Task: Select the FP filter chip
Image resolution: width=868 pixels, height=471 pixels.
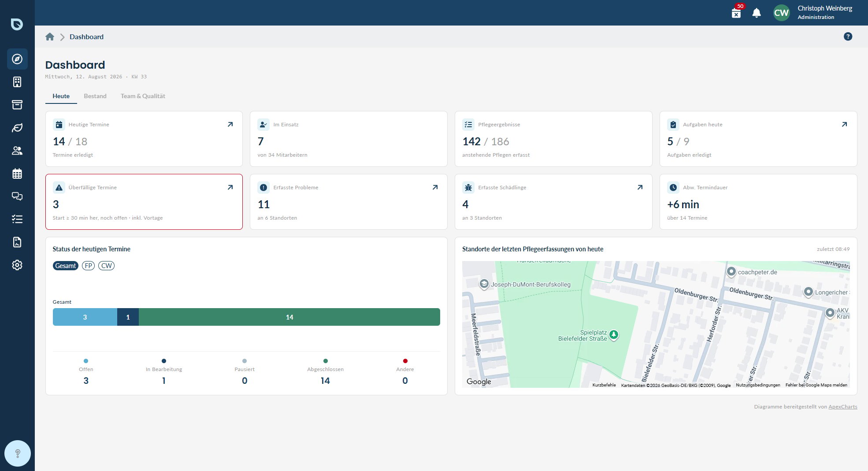Action: tap(89, 266)
